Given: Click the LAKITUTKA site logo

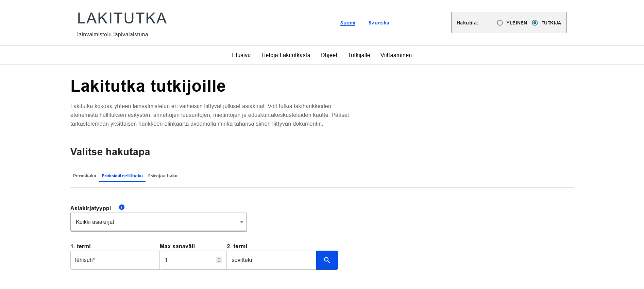Looking at the screenshot, I should point(122,19).
